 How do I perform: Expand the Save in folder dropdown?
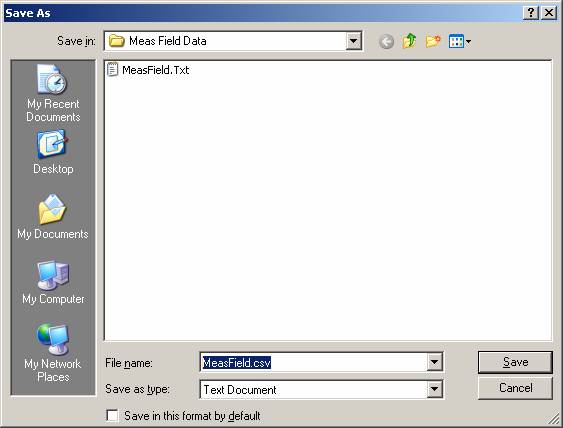pos(353,41)
